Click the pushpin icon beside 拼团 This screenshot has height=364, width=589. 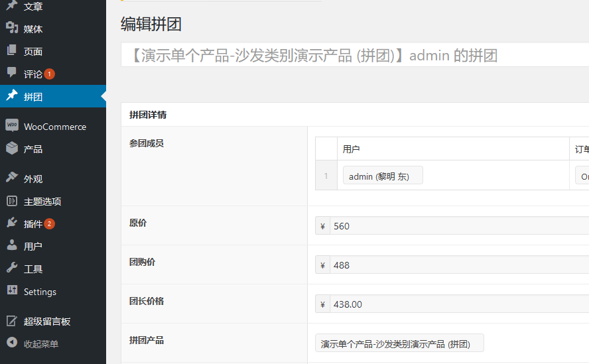(12, 95)
